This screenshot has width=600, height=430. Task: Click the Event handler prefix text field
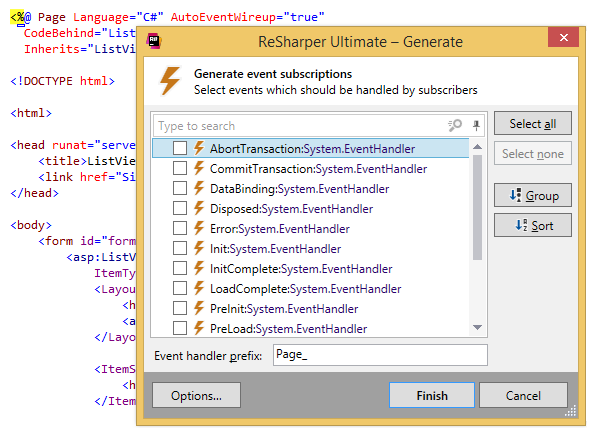click(x=379, y=355)
